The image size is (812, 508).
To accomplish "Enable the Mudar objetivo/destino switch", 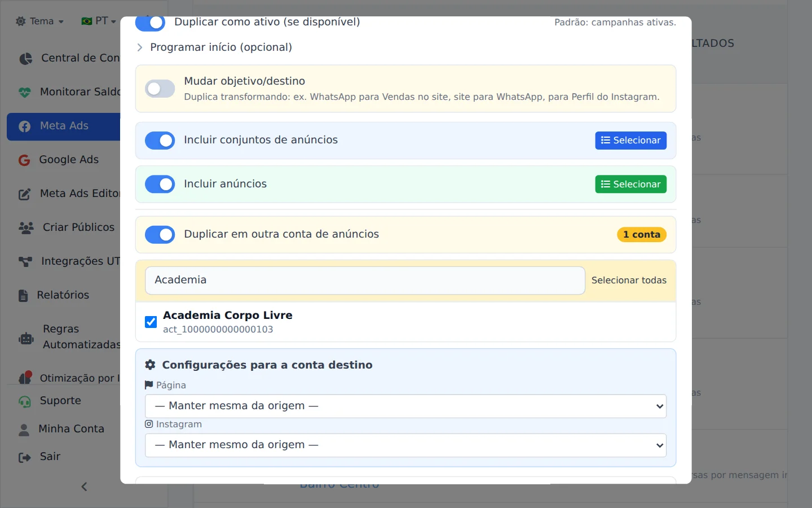I will 160,89.
